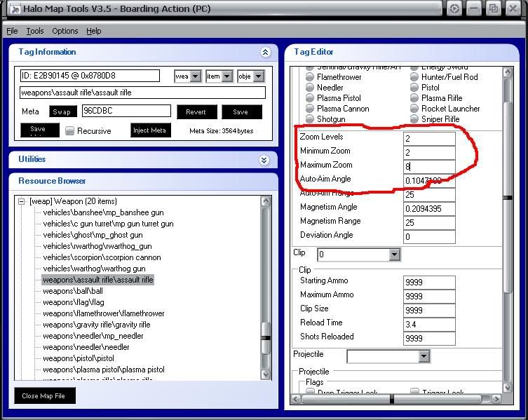This screenshot has height=420, width=528.
Task: Click the Inject Meta button
Action: (151, 130)
